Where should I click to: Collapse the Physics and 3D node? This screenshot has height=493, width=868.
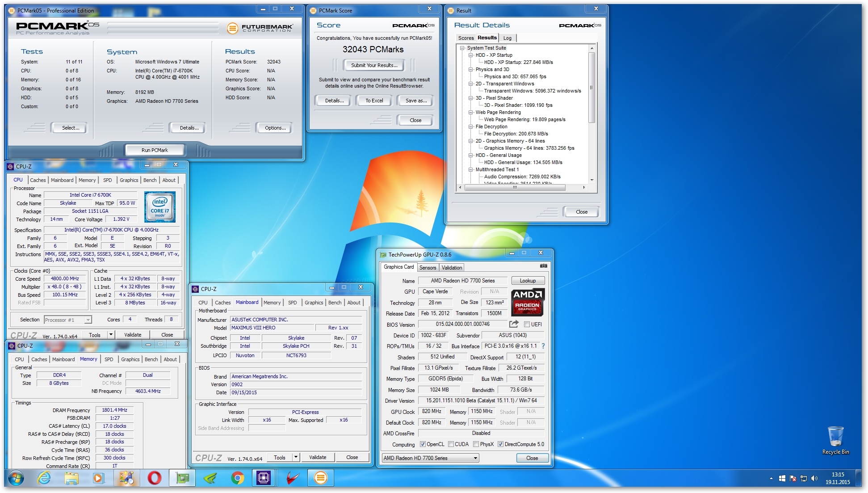pos(470,69)
